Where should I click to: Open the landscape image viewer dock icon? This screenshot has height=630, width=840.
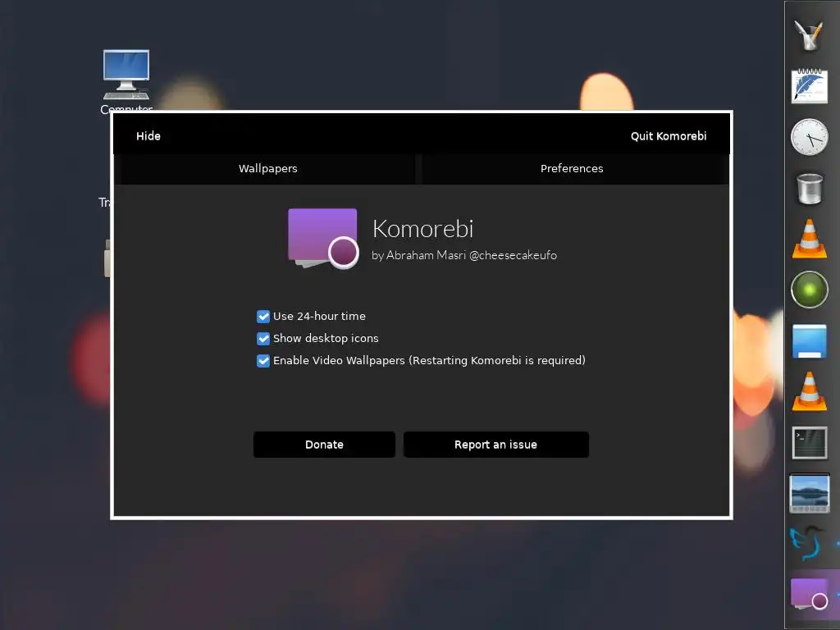click(x=810, y=493)
